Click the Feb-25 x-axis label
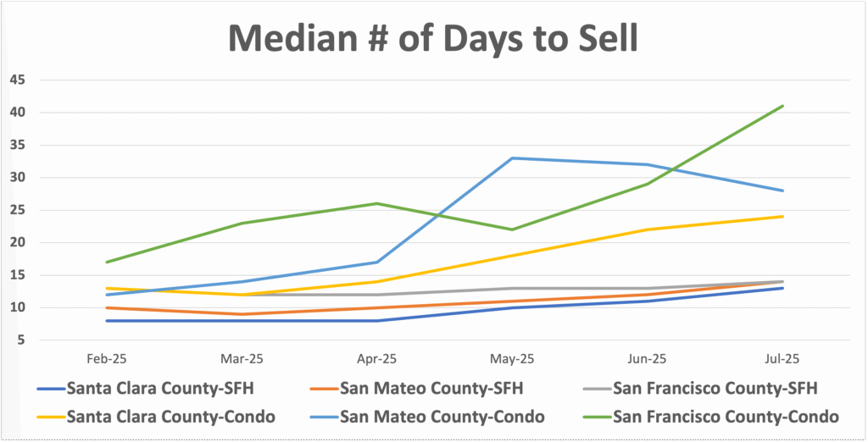The width and height of the screenshot is (868, 442). coord(107,359)
